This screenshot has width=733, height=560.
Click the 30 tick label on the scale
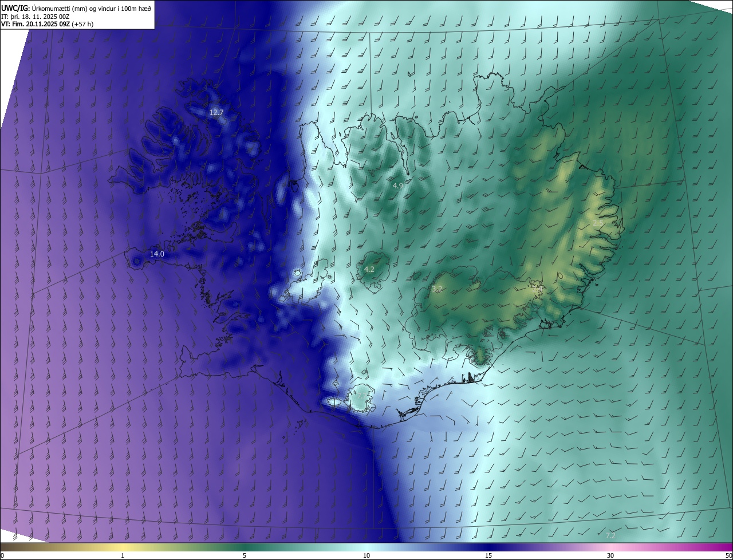pos(610,555)
